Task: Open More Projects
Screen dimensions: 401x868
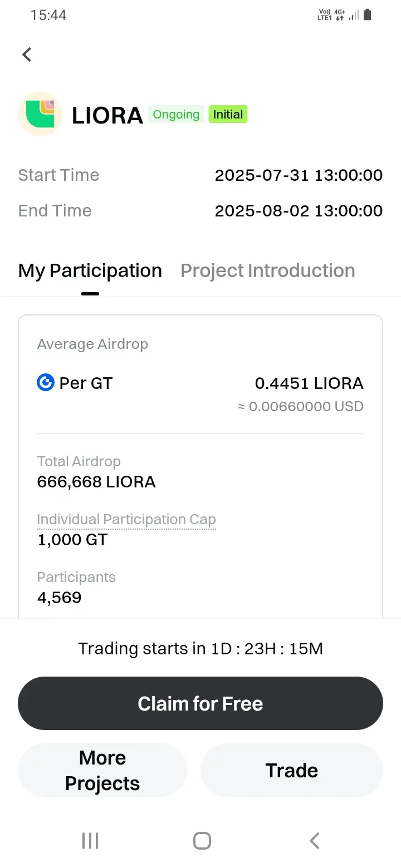Action: coord(102,770)
